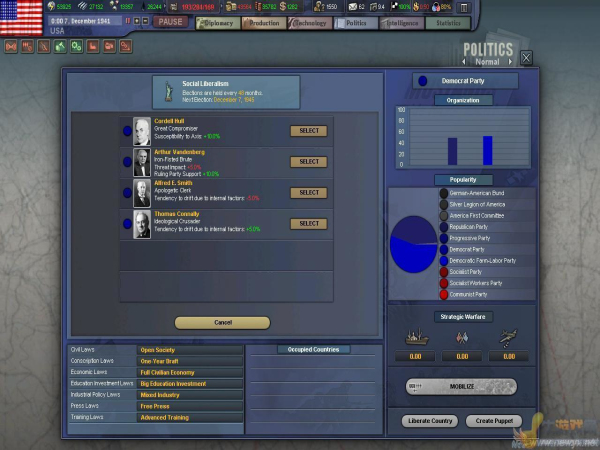The width and height of the screenshot is (600, 450).
Task: Open Education Laws option Big Education Investment
Action: (190, 384)
